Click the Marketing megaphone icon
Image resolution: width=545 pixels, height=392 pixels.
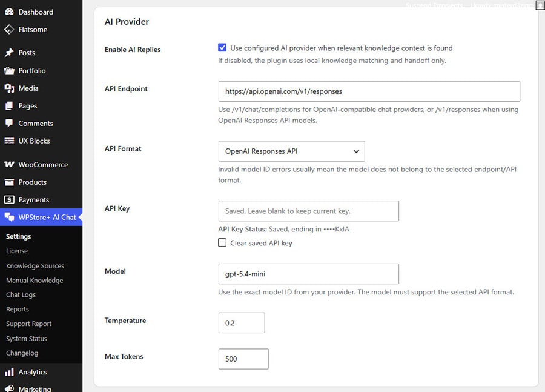(9, 388)
